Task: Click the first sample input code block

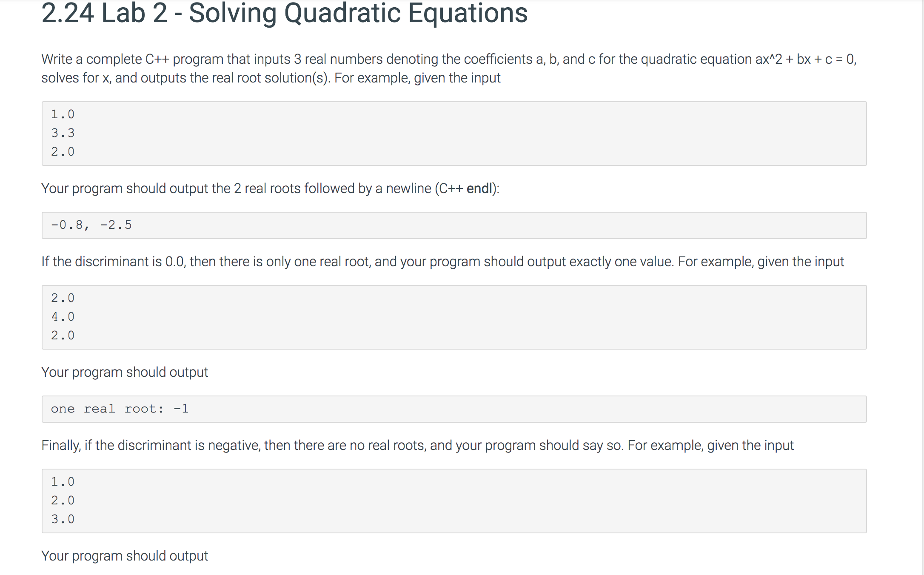Action: 454,134
